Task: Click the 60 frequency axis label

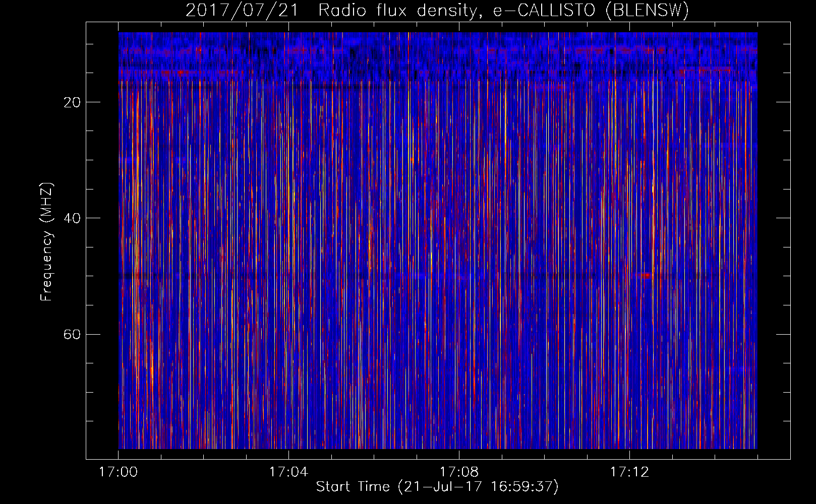Action: 72,334
